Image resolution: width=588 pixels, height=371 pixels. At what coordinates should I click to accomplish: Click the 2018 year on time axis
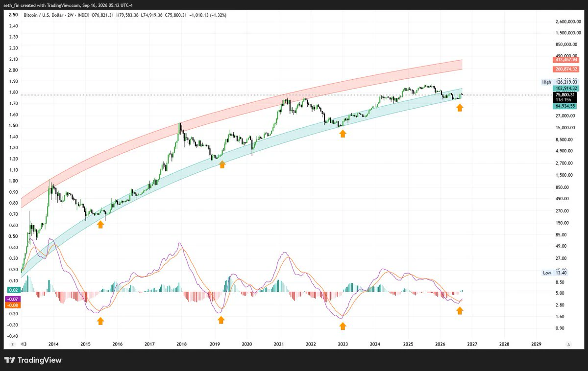coord(182,344)
